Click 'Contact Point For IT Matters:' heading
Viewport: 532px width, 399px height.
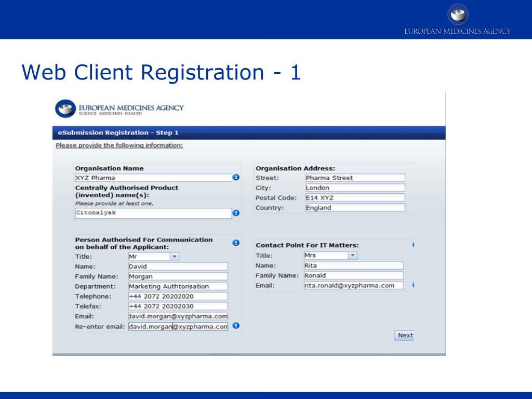pos(307,245)
